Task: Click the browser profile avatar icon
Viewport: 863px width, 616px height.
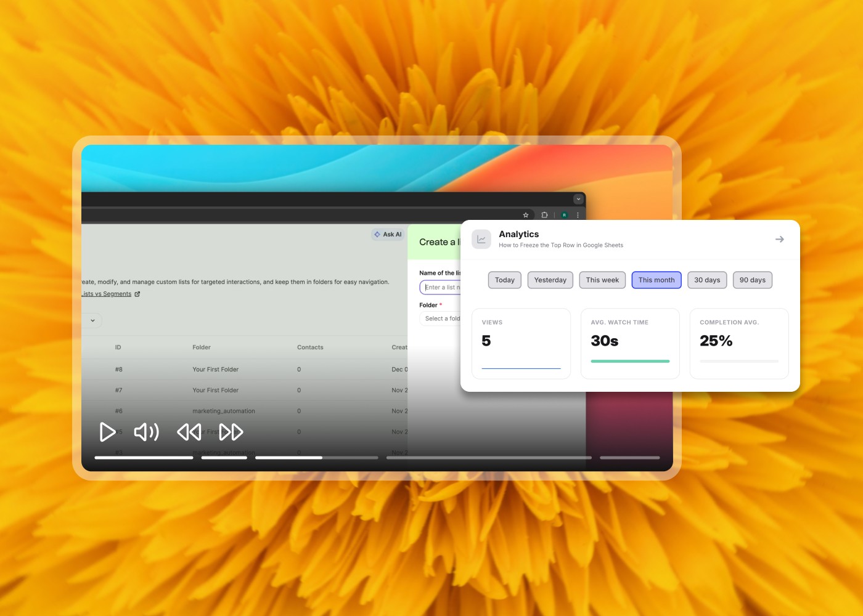Action: pyautogui.click(x=564, y=215)
